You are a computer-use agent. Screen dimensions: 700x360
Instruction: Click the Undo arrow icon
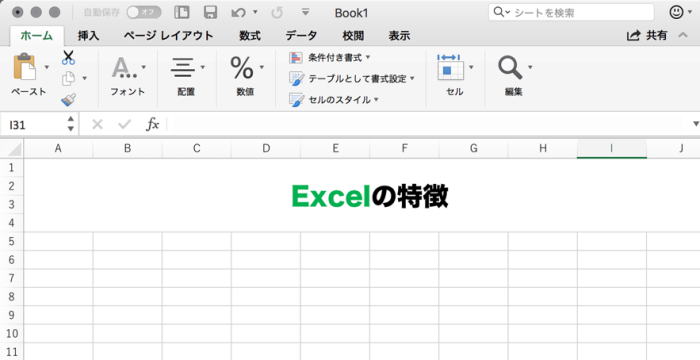(x=238, y=13)
